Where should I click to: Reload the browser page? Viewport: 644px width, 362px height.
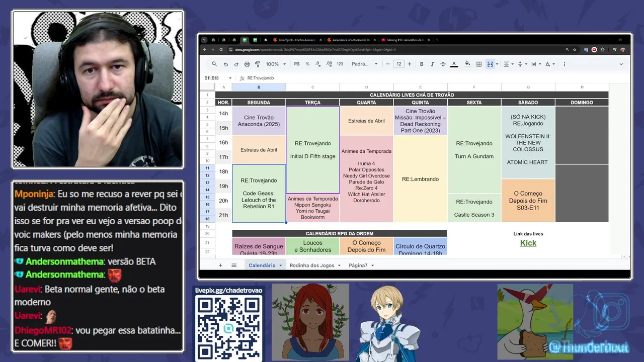(221, 50)
